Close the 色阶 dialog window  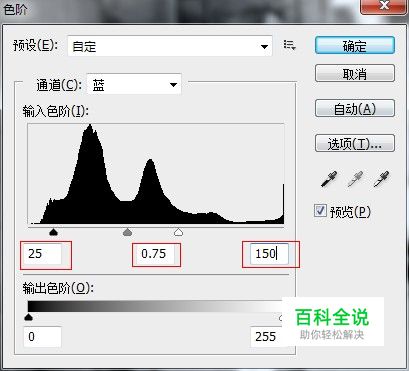tap(384, 6)
